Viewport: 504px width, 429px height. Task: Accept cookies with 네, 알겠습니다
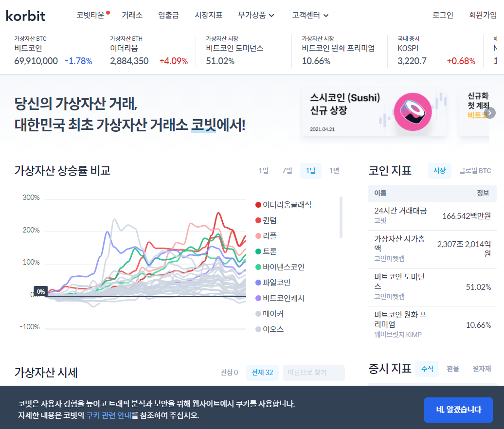[458, 410]
